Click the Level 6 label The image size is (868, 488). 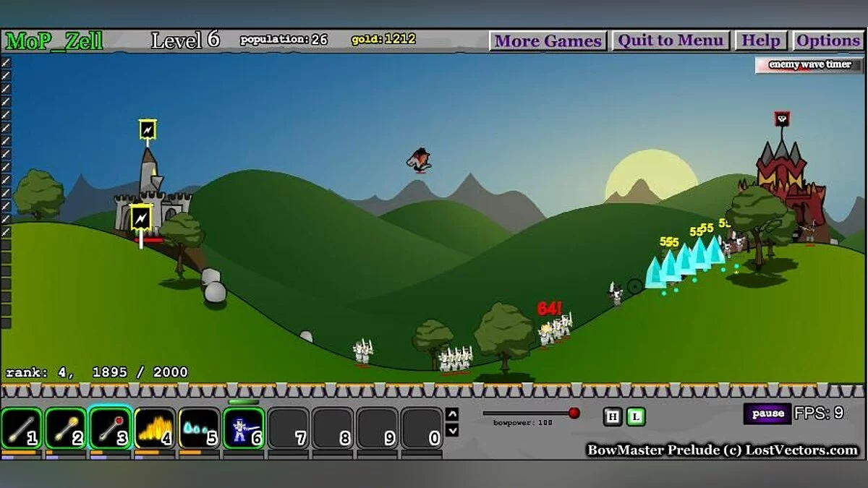pyautogui.click(x=185, y=40)
